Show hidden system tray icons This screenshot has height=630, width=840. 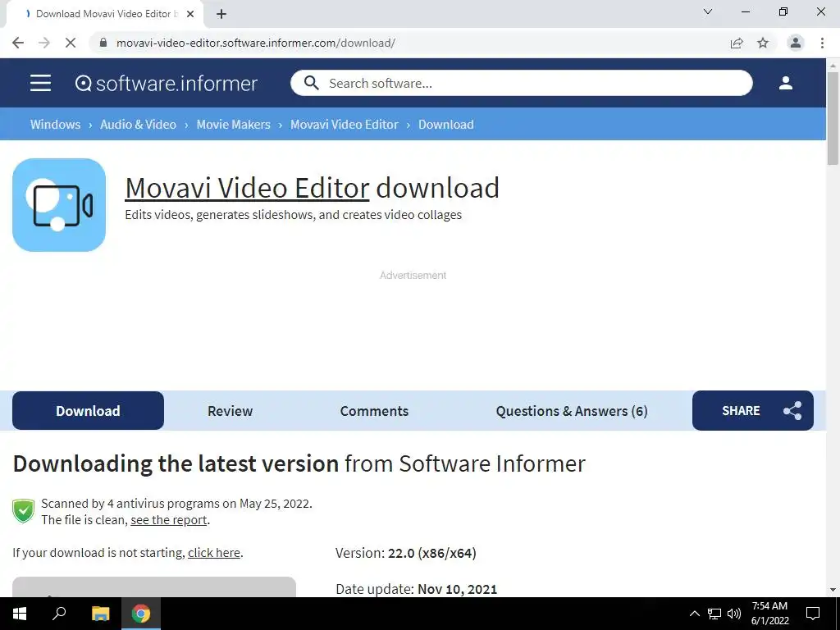[694, 614]
